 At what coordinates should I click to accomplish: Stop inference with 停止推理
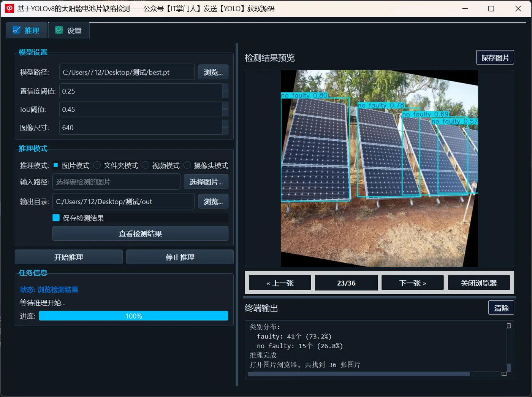[x=180, y=257]
